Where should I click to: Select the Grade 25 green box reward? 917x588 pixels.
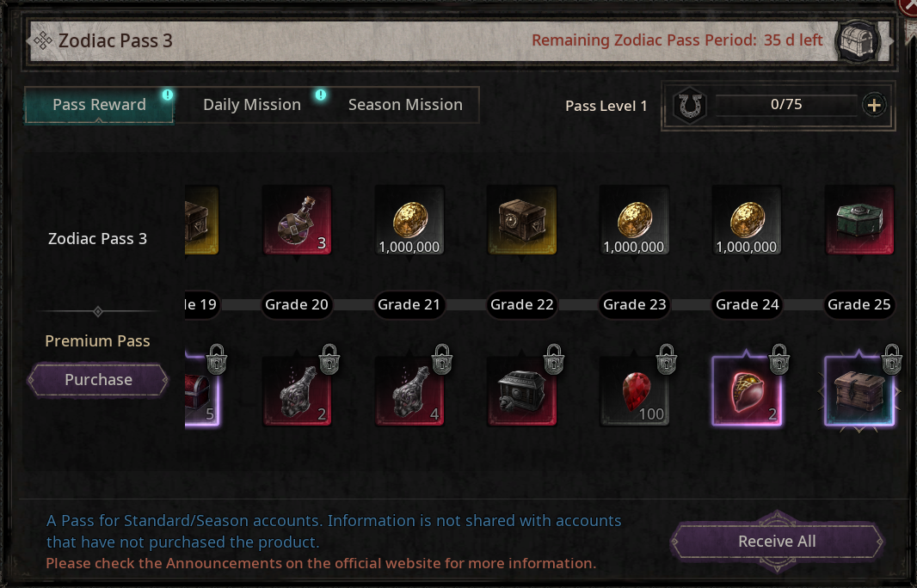click(859, 220)
